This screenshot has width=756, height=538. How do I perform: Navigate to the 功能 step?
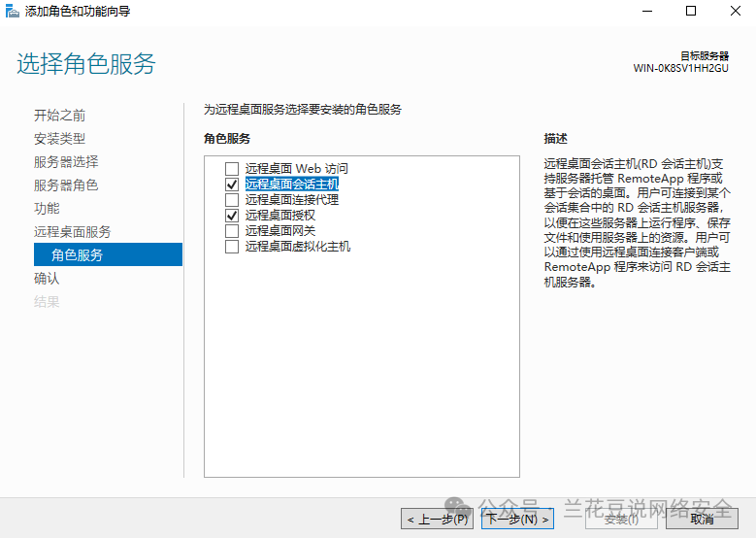click(47, 208)
